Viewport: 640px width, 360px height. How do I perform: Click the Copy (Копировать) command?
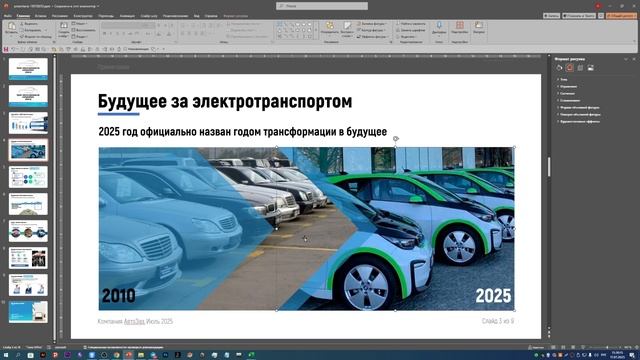point(32,30)
